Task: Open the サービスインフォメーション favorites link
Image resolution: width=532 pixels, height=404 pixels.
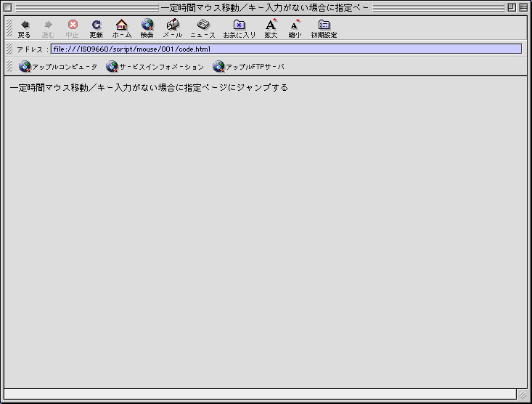Action: [x=155, y=67]
